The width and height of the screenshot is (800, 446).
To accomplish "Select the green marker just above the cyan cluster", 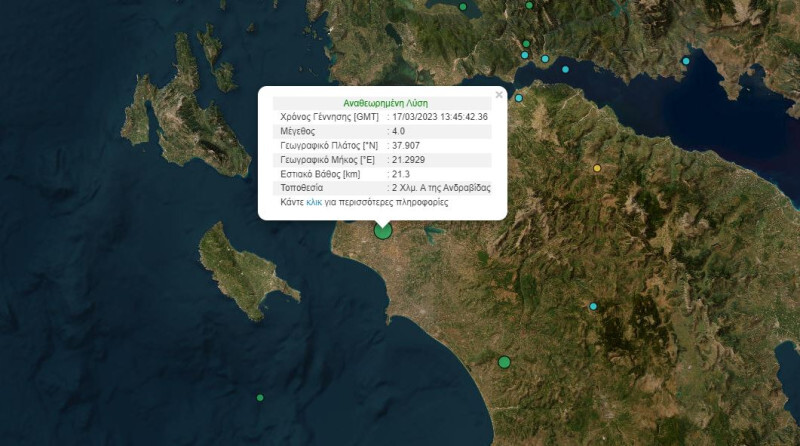I will click(526, 43).
